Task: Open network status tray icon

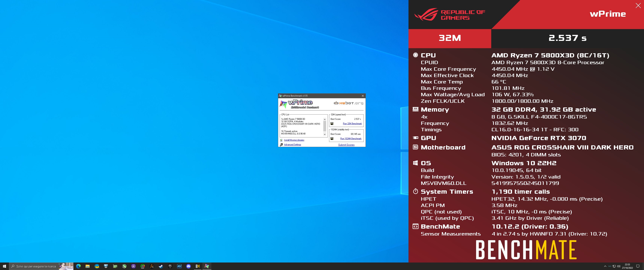Action: (x=614, y=266)
